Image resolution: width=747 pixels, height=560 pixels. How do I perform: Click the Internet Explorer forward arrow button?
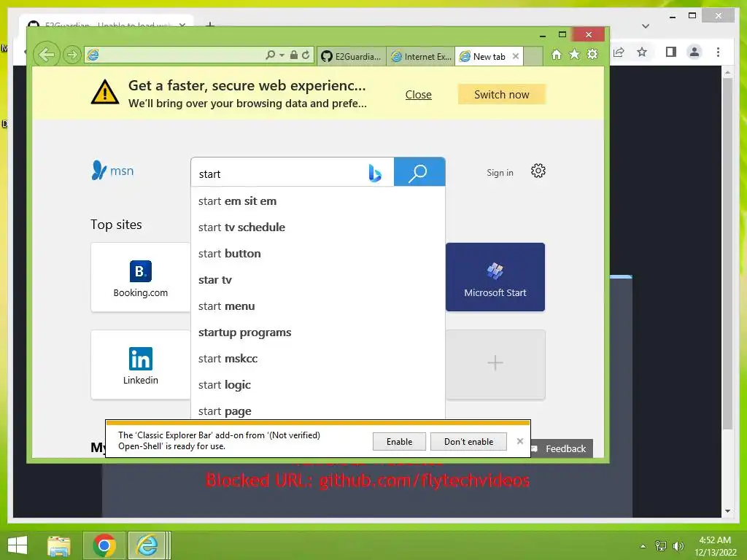(72, 55)
